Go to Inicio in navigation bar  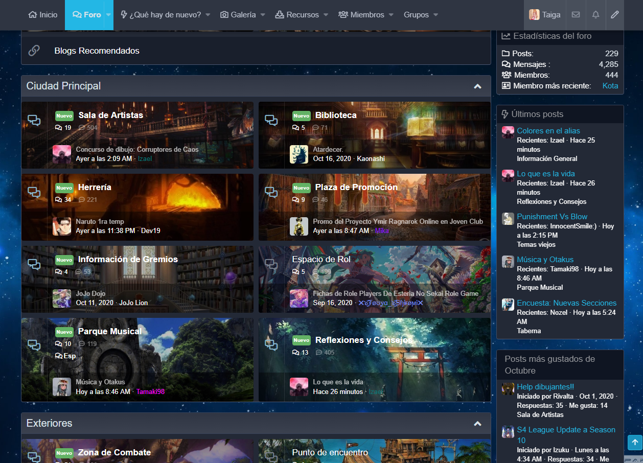click(43, 15)
